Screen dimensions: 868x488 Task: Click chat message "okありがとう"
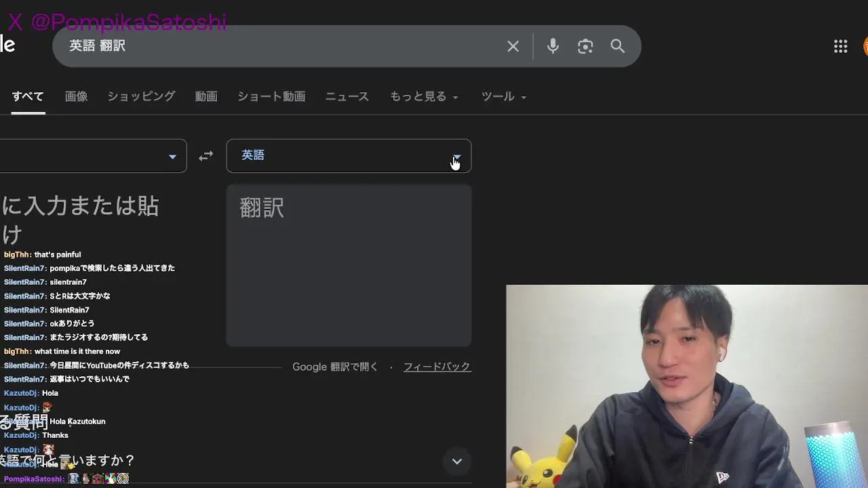(72, 324)
